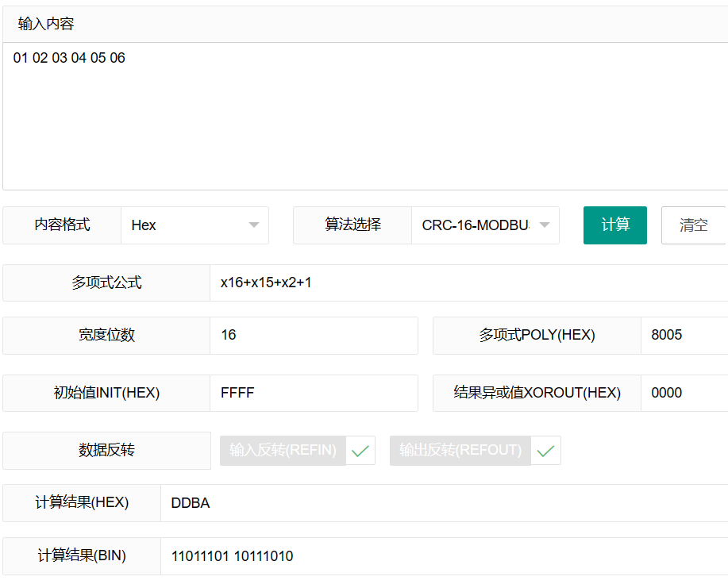Open the 内容格式 Hex dropdown
The height and width of the screenshot is (588, 728).
(x=195, y=225)
